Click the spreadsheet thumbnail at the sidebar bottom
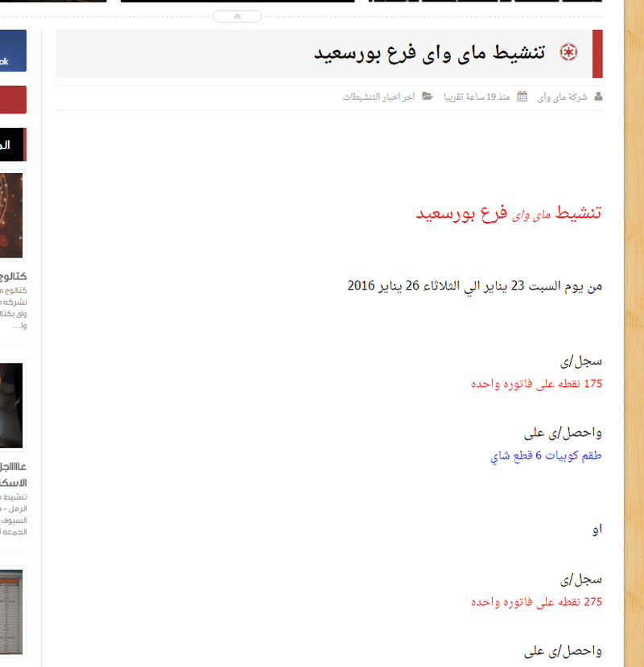The width and height of the screenshot is (644, 667). click(x=13, y=611)
